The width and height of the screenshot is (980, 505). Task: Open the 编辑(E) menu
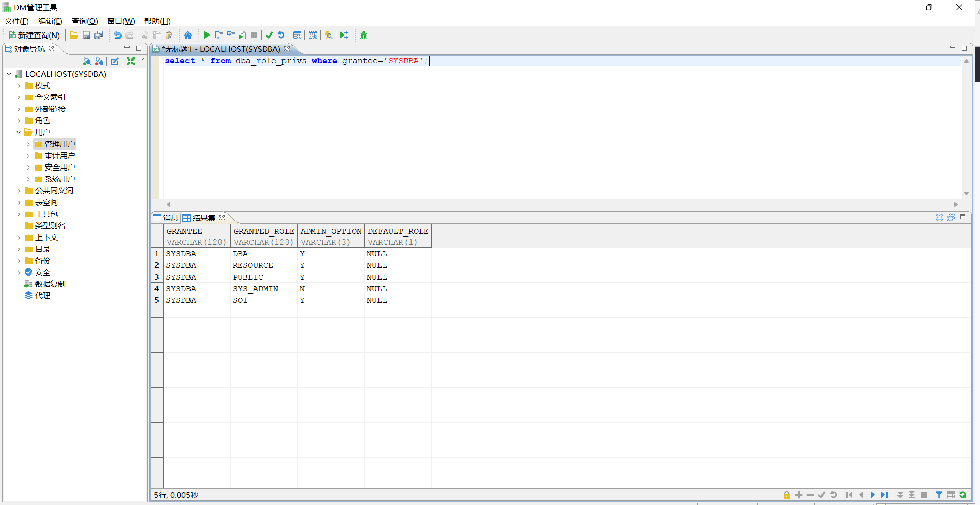click(x=50, y=21)
